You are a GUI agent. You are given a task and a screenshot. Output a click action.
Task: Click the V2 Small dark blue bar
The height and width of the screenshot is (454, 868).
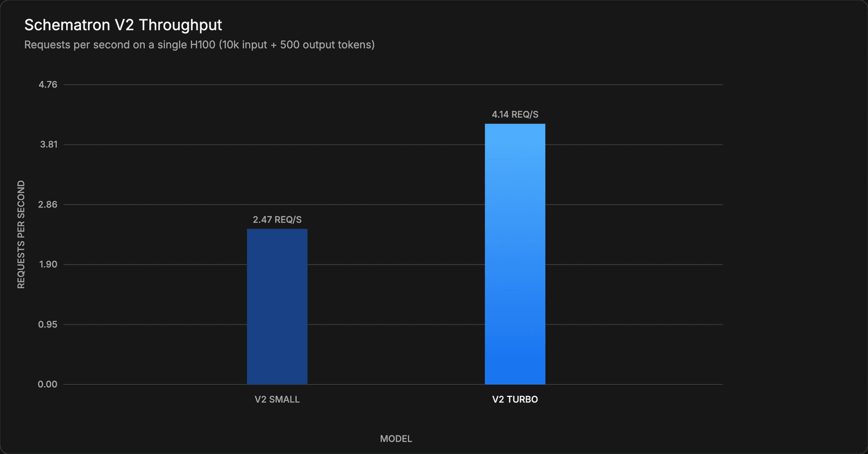pyautogui.click(x=277, y=306)
